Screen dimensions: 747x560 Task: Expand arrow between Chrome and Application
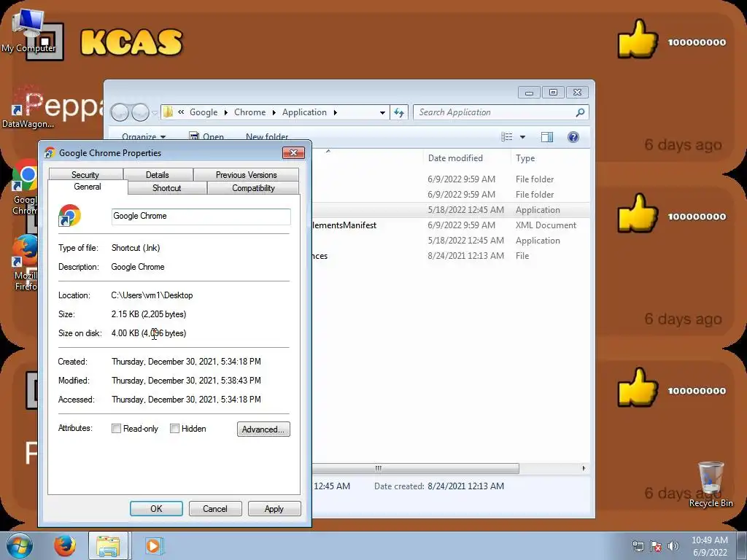tap(274, 113)
